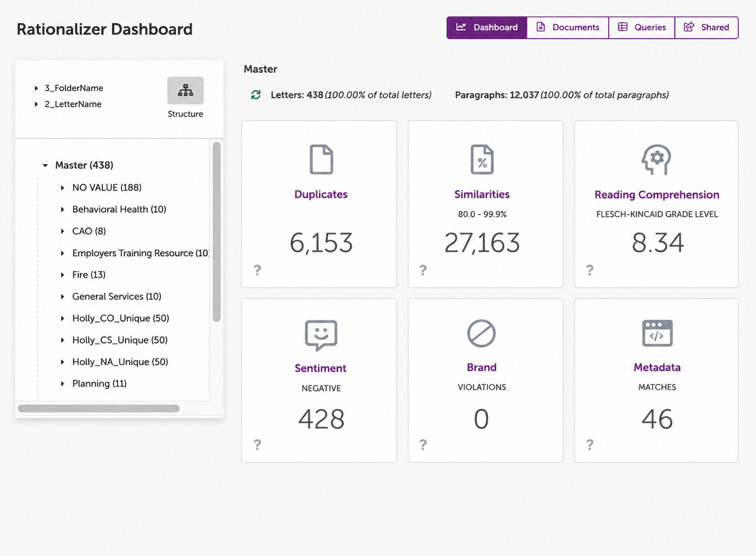Select CAO (8) in tree

[x=89, y=231]
